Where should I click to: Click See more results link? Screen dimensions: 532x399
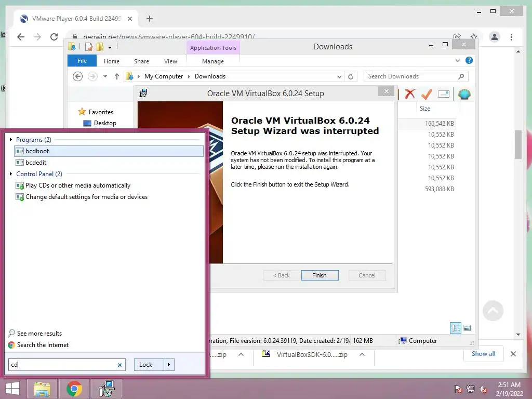pyautogui.click(x=35, y=333)
